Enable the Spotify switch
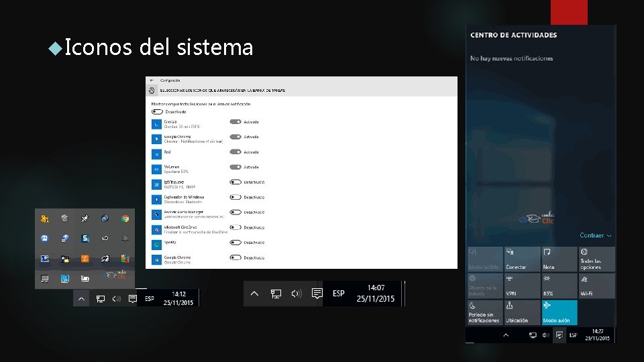 pos(235,243)
